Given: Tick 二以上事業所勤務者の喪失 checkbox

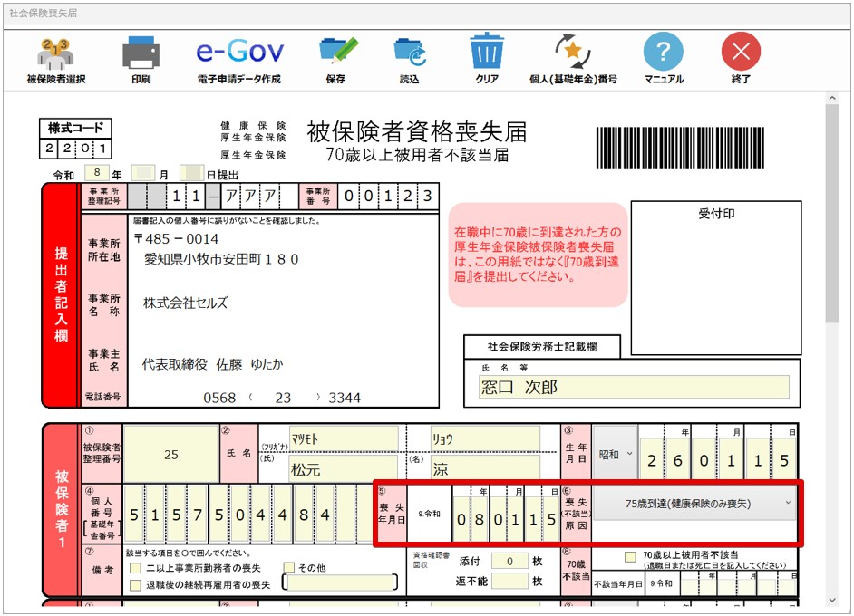Looking at the screenshot, I should tap(135, 568).
